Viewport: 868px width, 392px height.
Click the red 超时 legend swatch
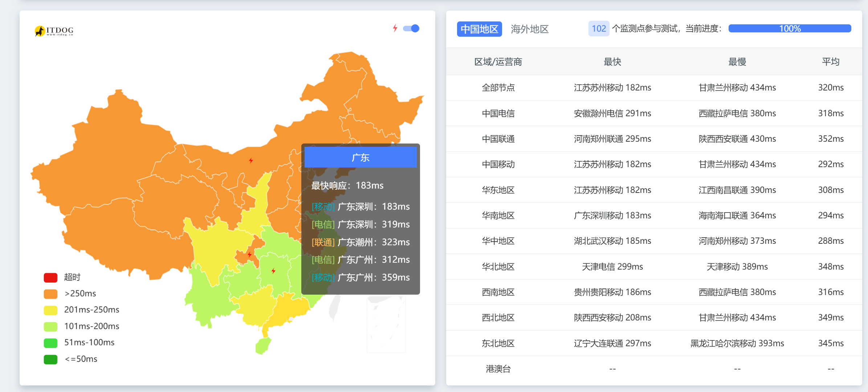pyautogui.click(x=50, y=278)
